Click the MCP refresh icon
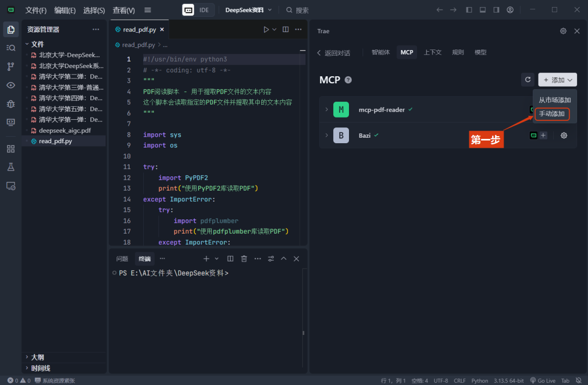Image resolution: width=588 pixels, height=385 pixels. click(x=527, y=80)
